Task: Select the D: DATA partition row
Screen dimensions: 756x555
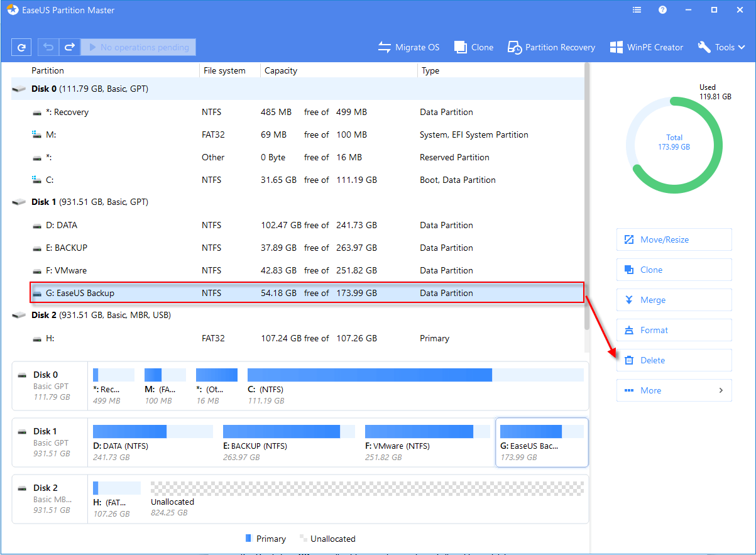Action: coord(298,225)
